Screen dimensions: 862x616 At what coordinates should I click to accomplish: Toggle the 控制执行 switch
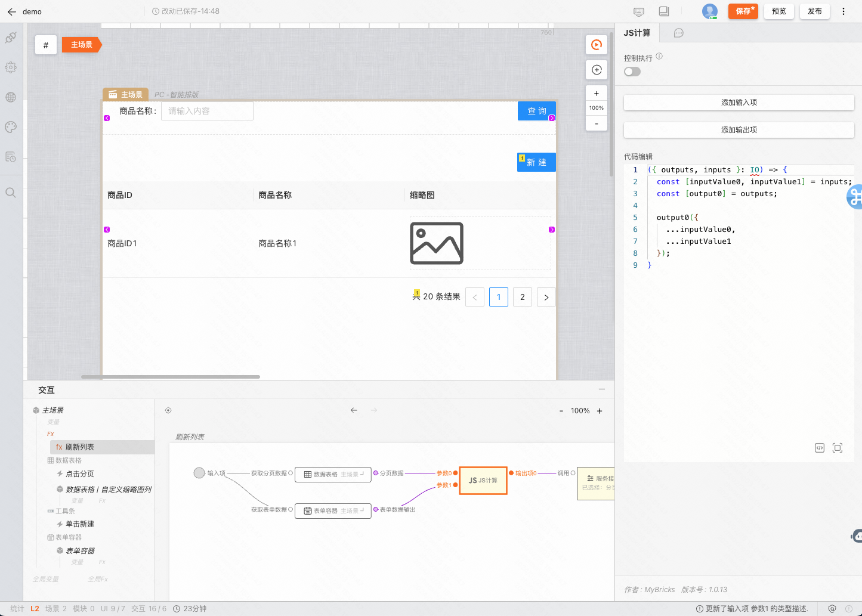(x=632, y=72)
